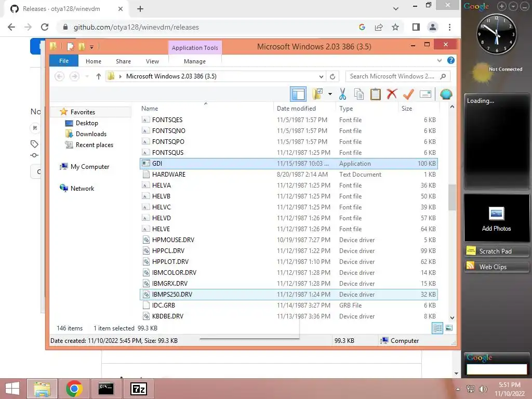532x399 pixels.
Task: Open the Web Clips gadget
Action: click(x=496, y=267)
